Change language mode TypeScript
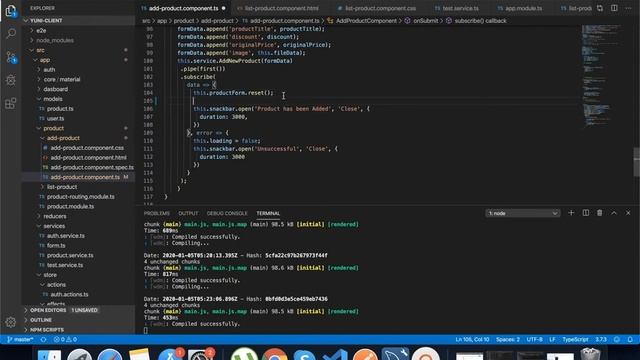 click(x=575, y=340)
